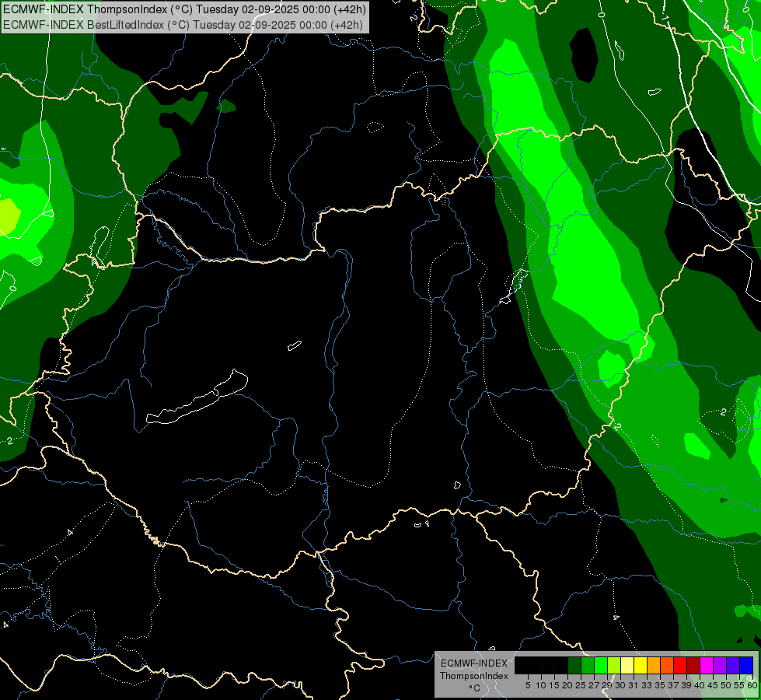Screen dimensions: 761x700
Task: Click the long white-outlined lake on the map
Action: click(197, 398)
